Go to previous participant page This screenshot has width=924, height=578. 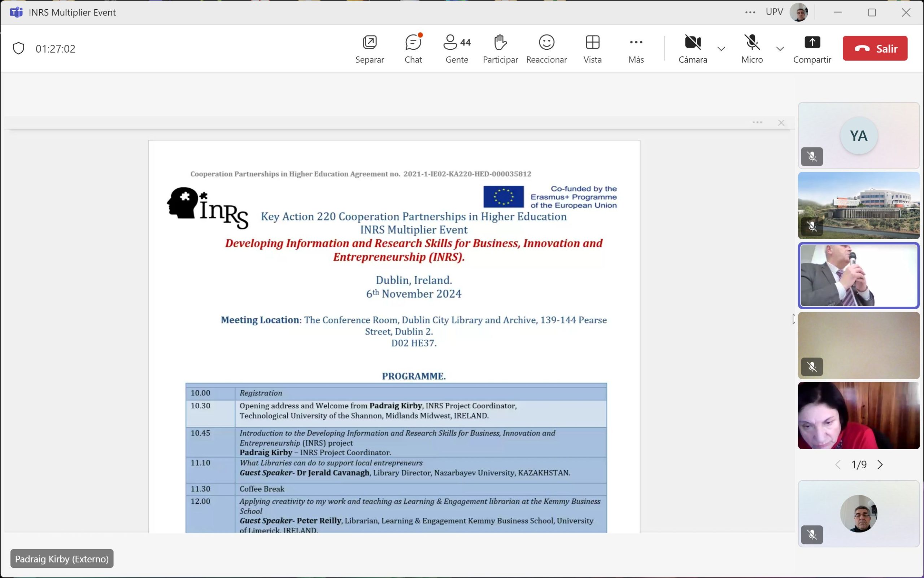838,464
